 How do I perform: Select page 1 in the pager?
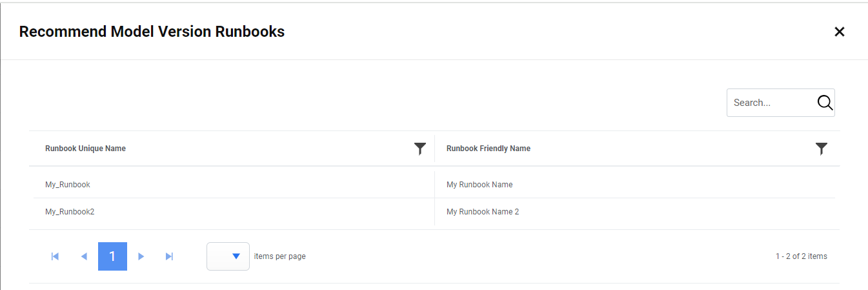click(112, 256)
